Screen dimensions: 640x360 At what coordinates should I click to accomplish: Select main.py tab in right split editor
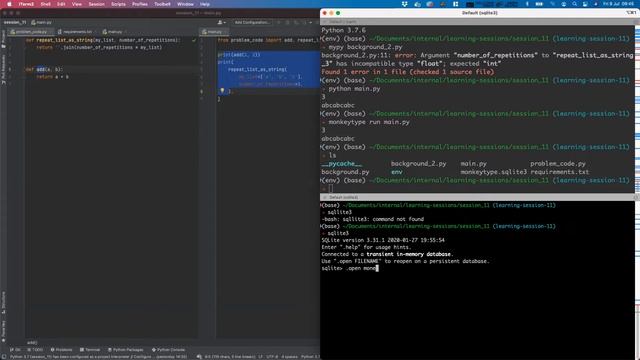(213, 31)
